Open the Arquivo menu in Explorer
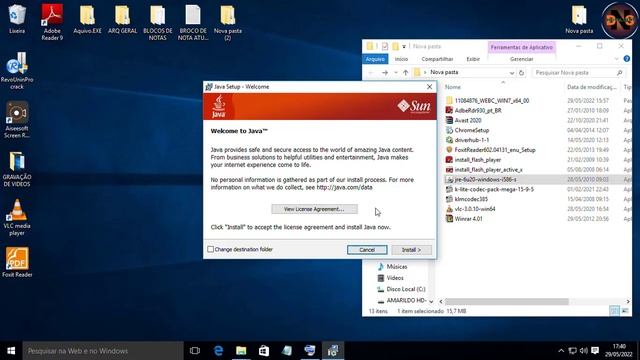 coord(375,59)
